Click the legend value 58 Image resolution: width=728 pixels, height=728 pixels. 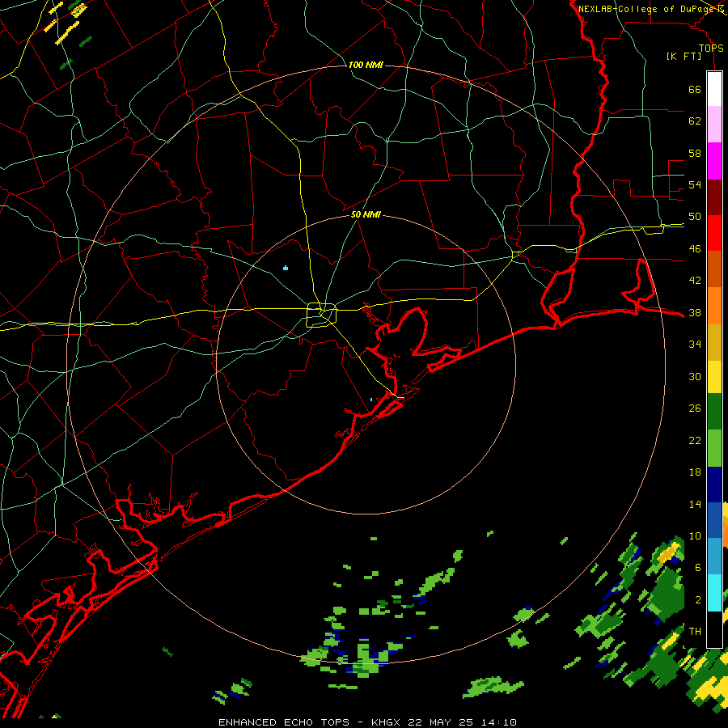(695, 153)
